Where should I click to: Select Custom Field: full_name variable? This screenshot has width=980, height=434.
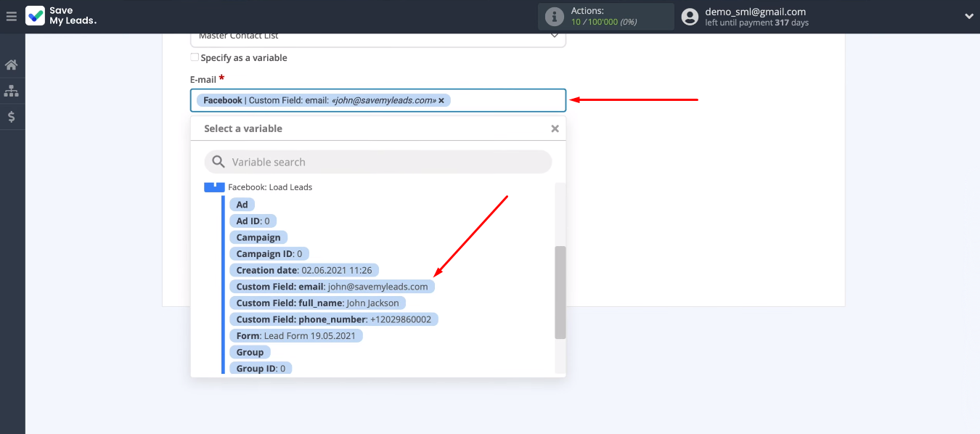click(x=318, y=303)
